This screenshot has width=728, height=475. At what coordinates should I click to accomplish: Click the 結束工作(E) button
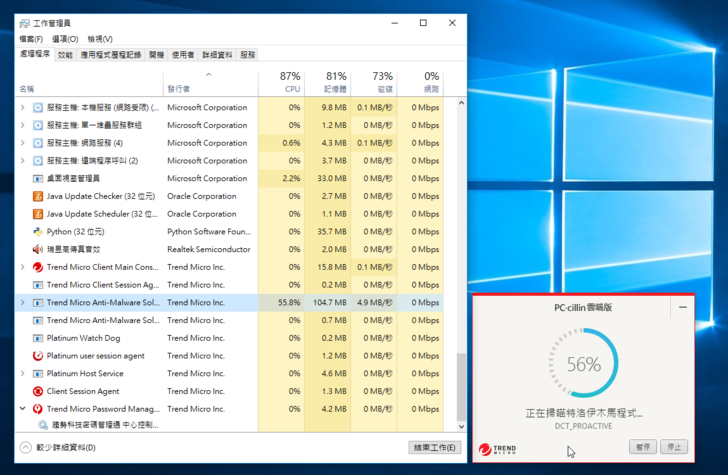(435, 447)
